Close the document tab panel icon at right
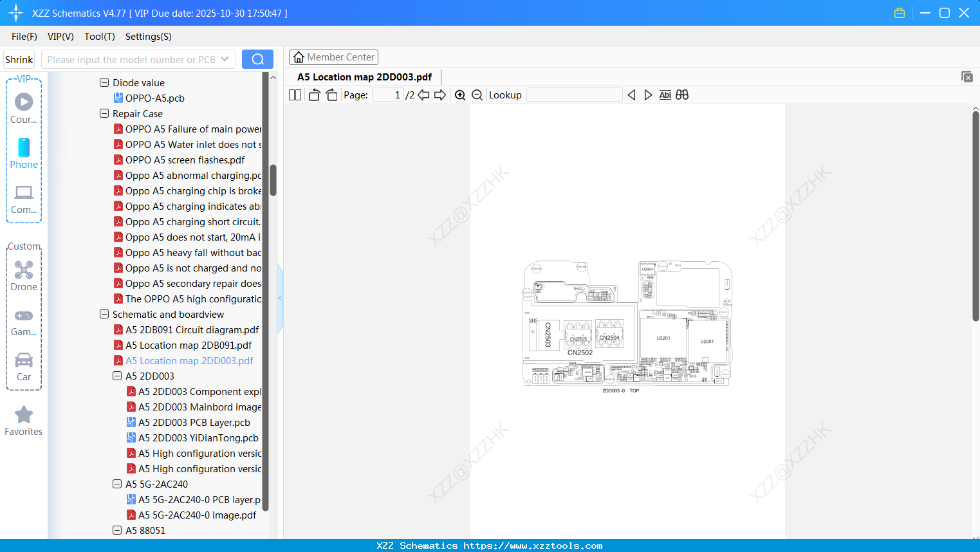 [967, 77]
